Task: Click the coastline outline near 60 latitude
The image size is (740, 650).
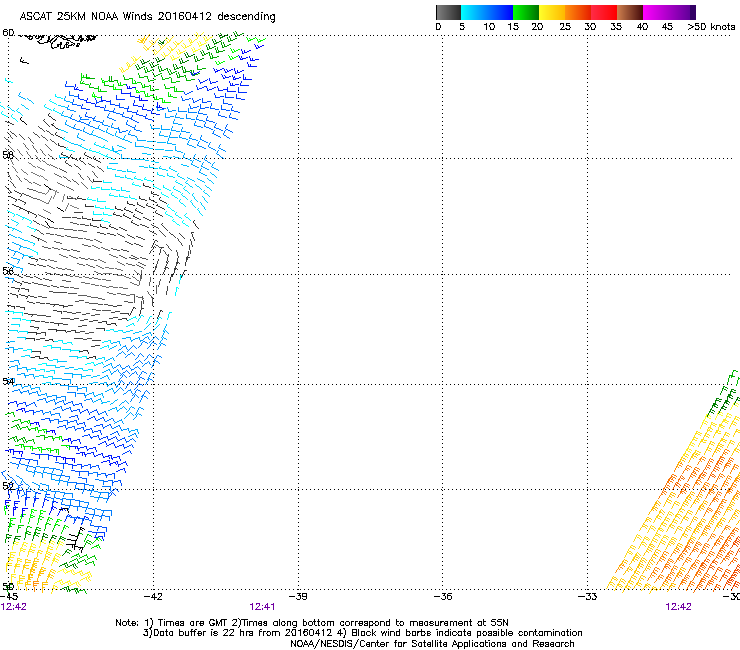Action: [59, 40]
